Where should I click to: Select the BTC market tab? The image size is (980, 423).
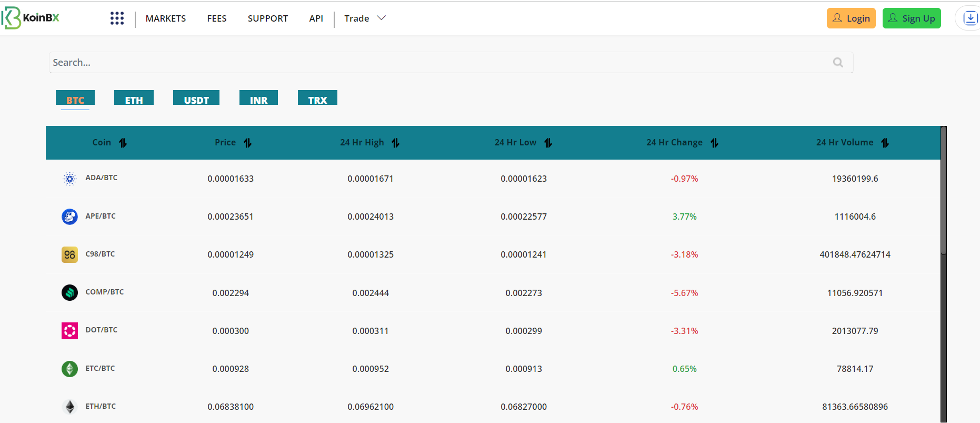75,98
